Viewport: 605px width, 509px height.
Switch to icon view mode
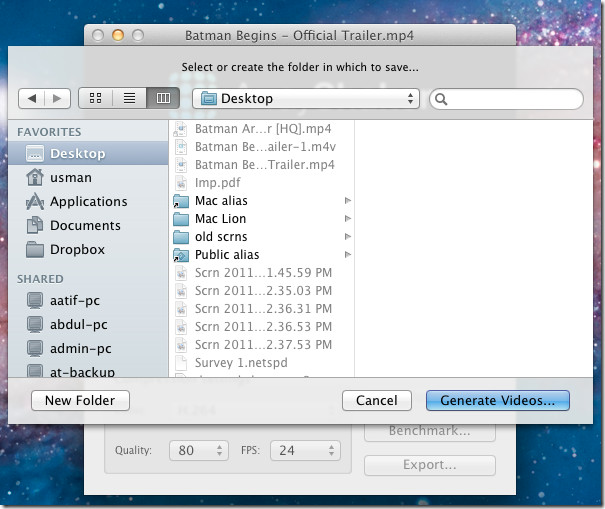click(96, 98)
